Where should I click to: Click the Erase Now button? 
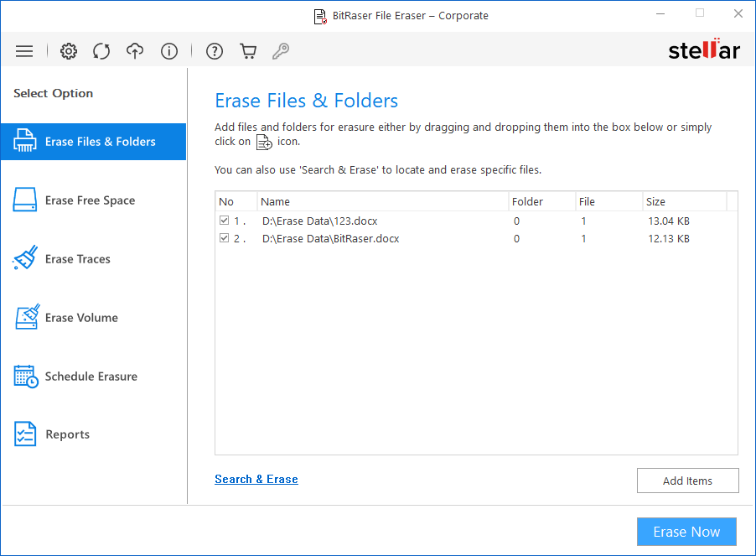(686, 532)
